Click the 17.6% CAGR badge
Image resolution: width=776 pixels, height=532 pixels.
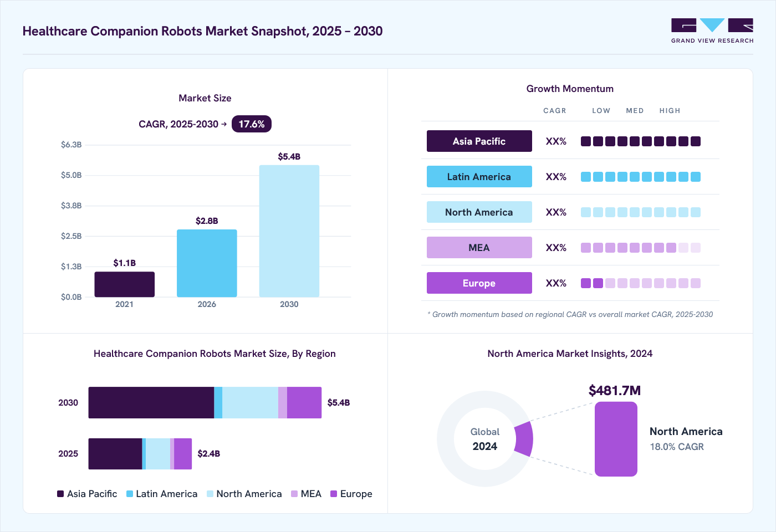coord(252,124)
